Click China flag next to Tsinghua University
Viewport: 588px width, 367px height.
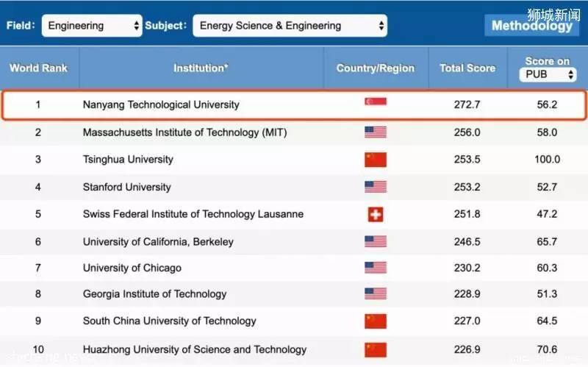pos(376,160)
